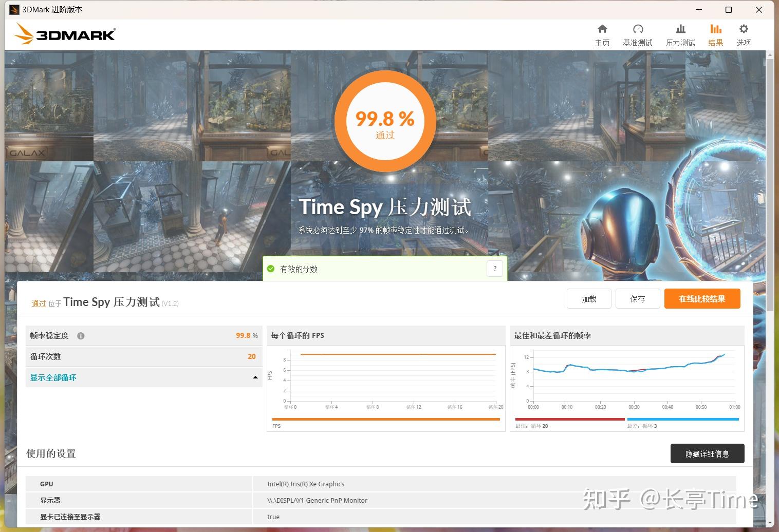779x532 pixels.
Task: Click the 在线比较结果 button
Action: (702, 298)
